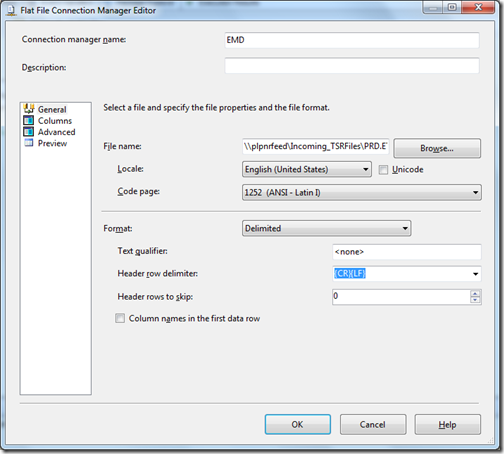Switch to the Columns page
504x454 pixels.
point(55,121)
